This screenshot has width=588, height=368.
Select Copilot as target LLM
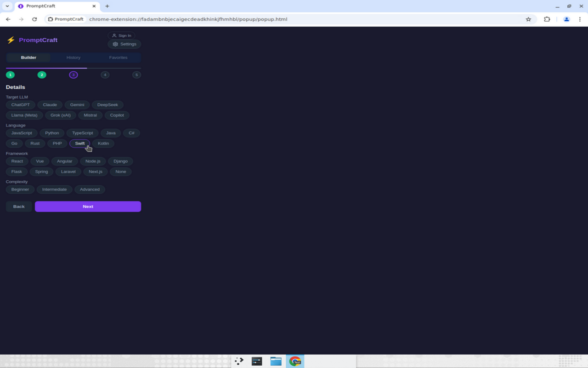click(117, 115)
